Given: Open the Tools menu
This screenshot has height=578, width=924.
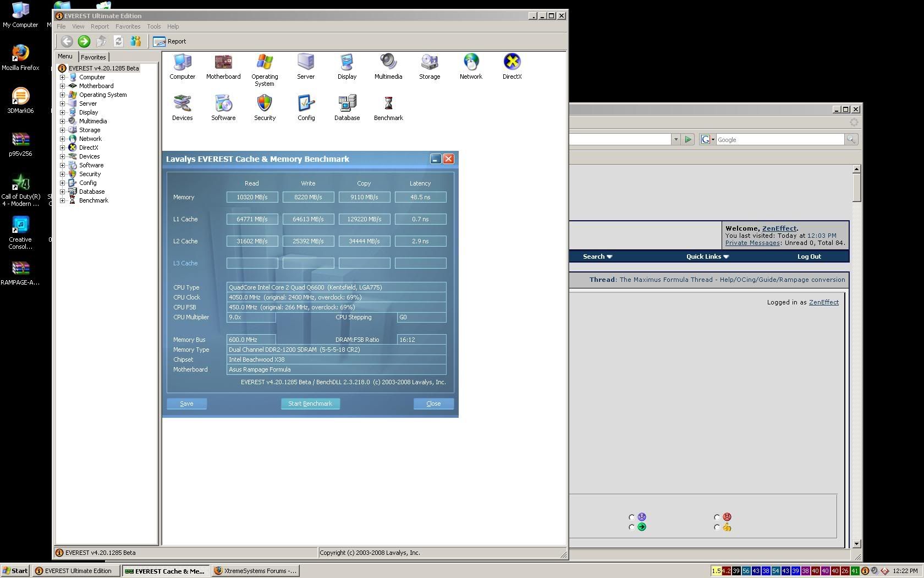Looking at the screenshot, I should pos(153,26).
